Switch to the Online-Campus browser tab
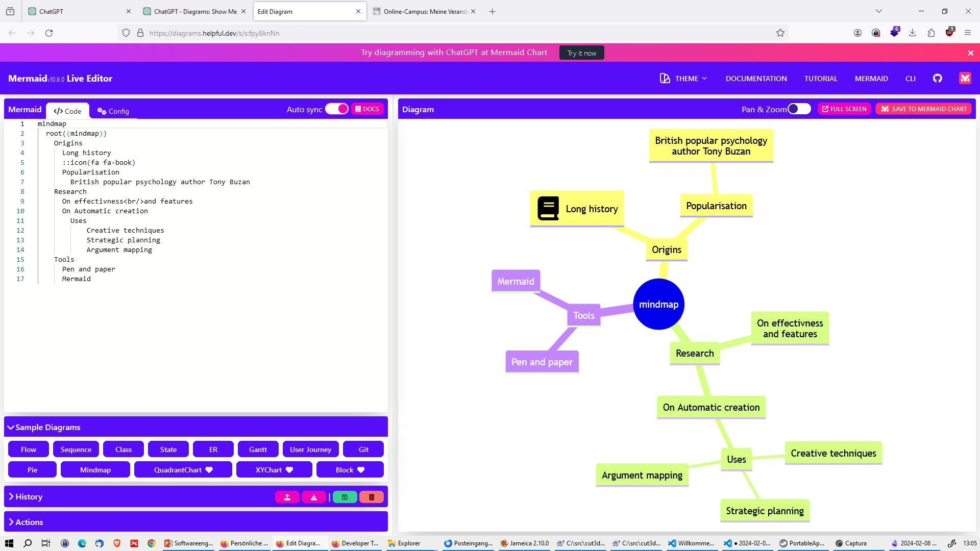The width and height of the screenshot is (980, 551). tap(425, 11)
